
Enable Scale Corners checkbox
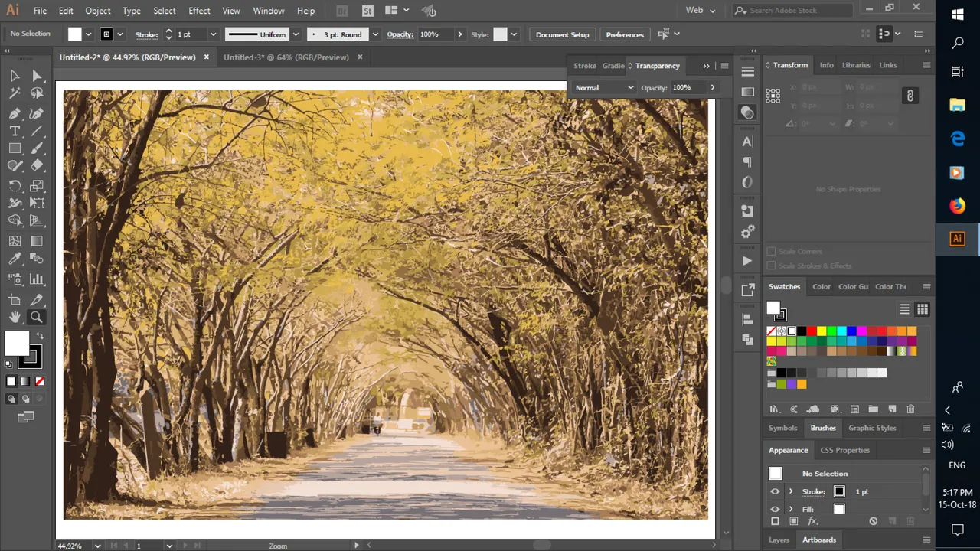point(771,251)
